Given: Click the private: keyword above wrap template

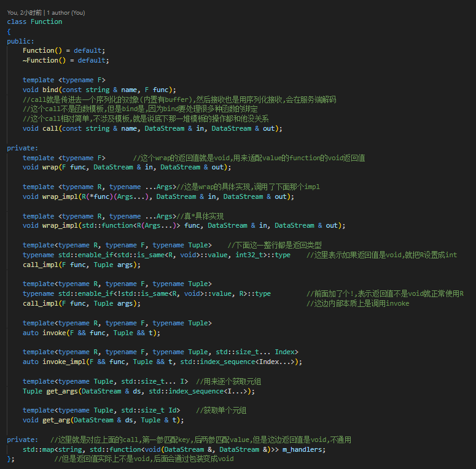Looking at the screenshot, I should click(x=22, y=148).
